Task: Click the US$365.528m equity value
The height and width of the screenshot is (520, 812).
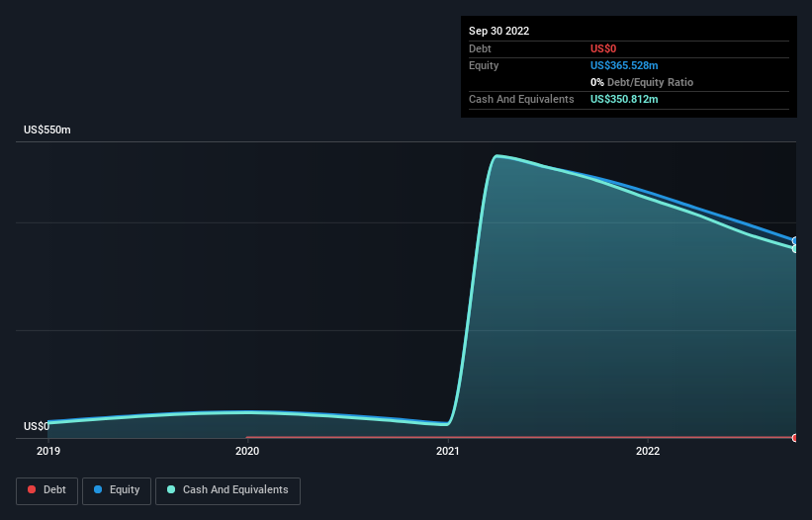Action: 624,65
